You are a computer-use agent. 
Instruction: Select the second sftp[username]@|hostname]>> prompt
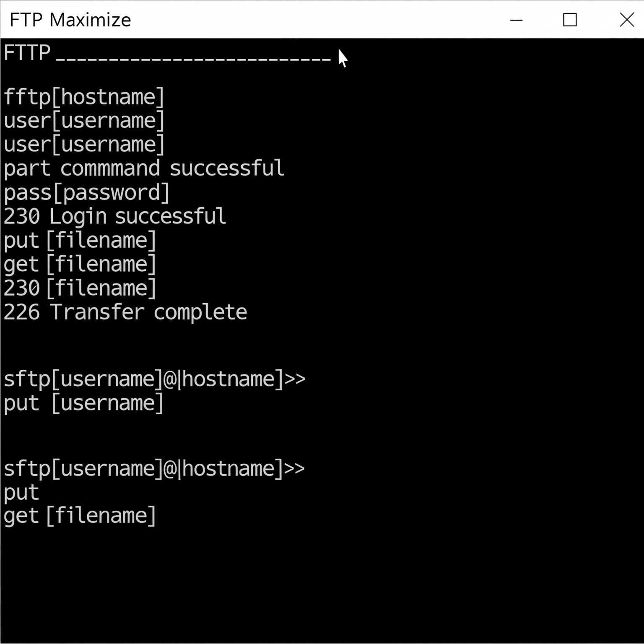154,468
